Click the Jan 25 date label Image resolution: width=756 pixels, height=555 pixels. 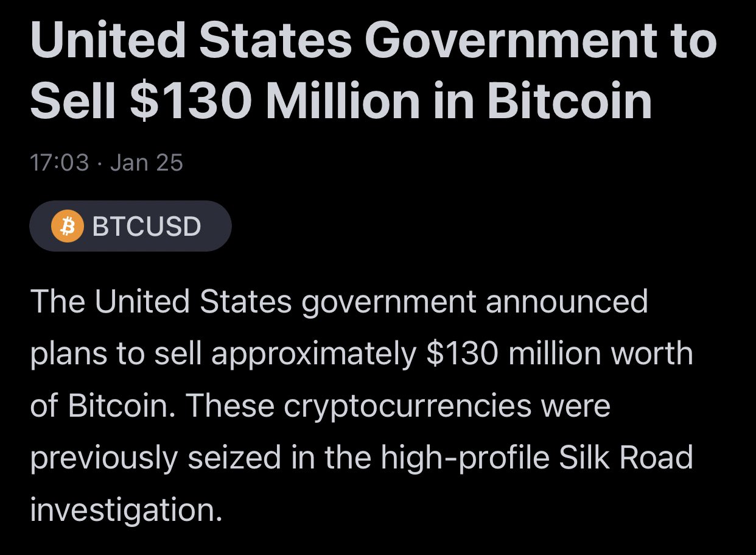point(146,163)
